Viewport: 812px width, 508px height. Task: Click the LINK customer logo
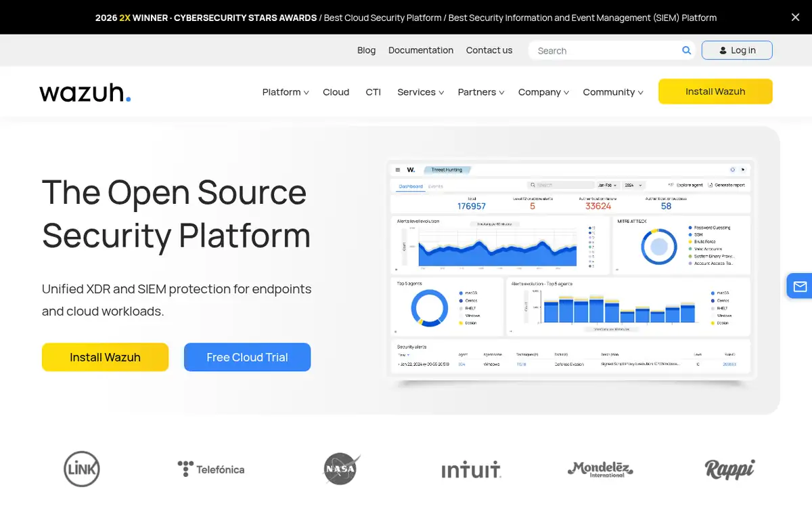82,469
